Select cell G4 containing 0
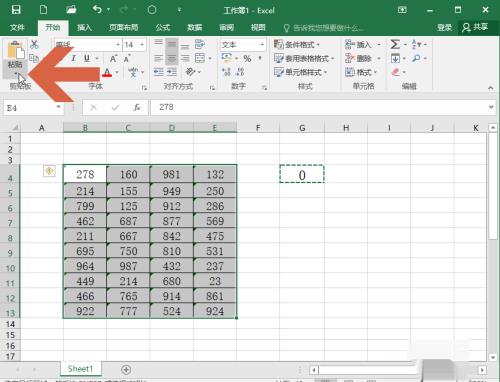The image size is (500, 382). tap(302, 174)
